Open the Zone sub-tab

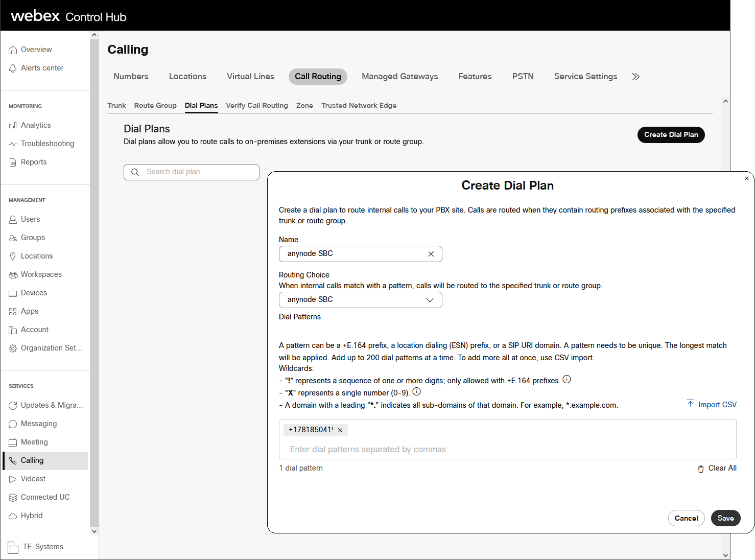[304, 106]
